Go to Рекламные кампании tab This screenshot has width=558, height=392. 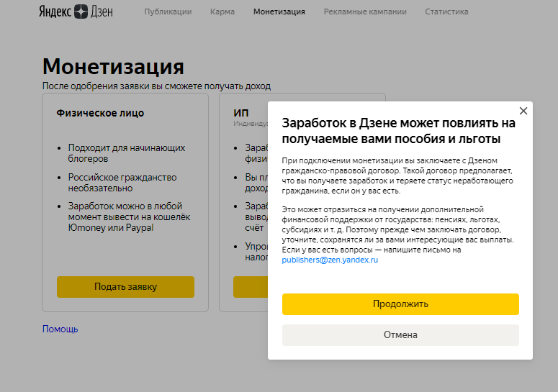coord(365,12)
